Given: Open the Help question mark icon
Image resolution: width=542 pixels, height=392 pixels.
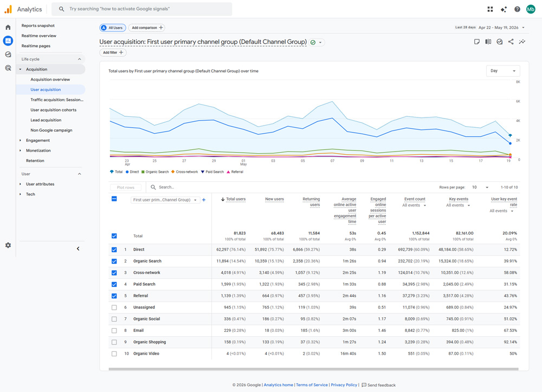Looking at the screenshot, I should [517, 9].
